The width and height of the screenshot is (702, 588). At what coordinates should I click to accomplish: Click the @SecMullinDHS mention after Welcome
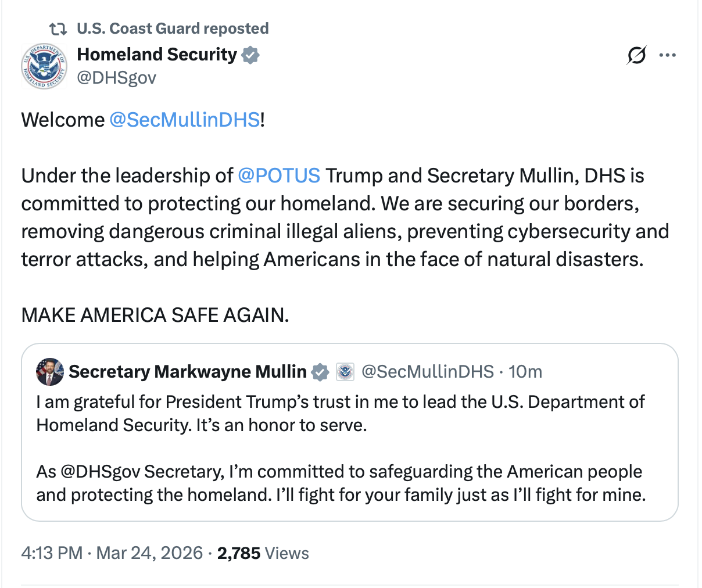pos(184,120)
